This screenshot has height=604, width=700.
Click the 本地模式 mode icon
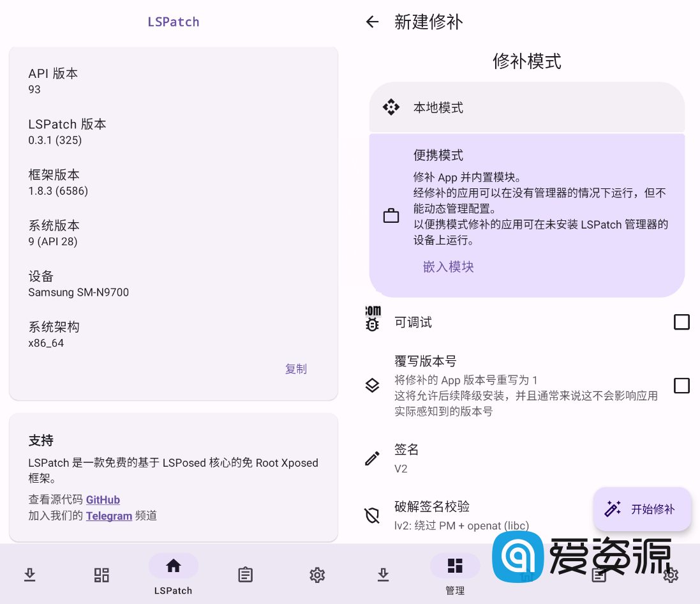point(391,107)
